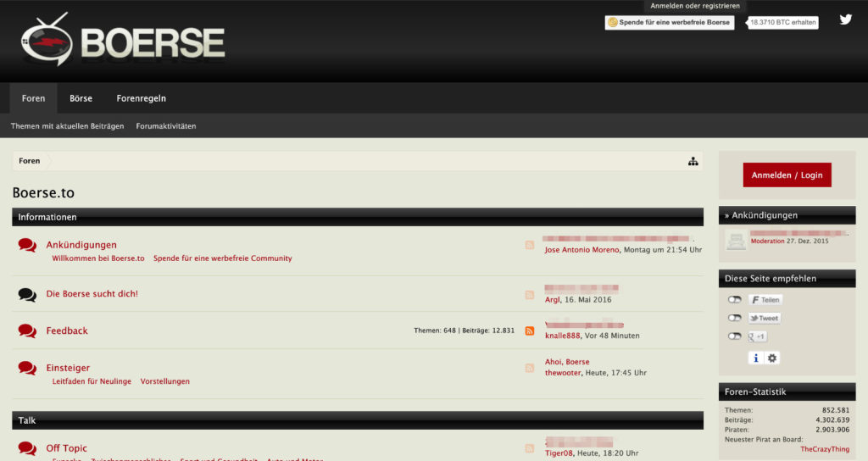The width and height of the screenshot is (868, 461).
Task: Click the Moderation avatar thumbnail
Action: click(736, 241)
